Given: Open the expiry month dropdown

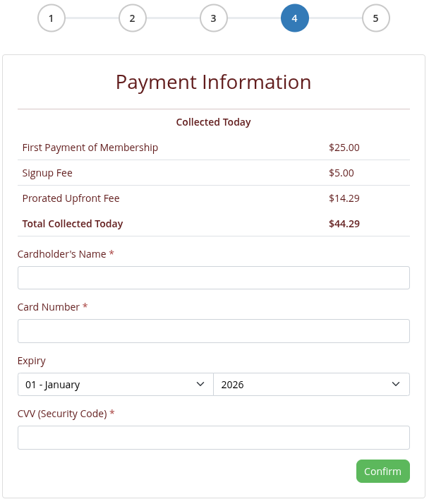Looking at the screenshot, I should click(115, 385).
